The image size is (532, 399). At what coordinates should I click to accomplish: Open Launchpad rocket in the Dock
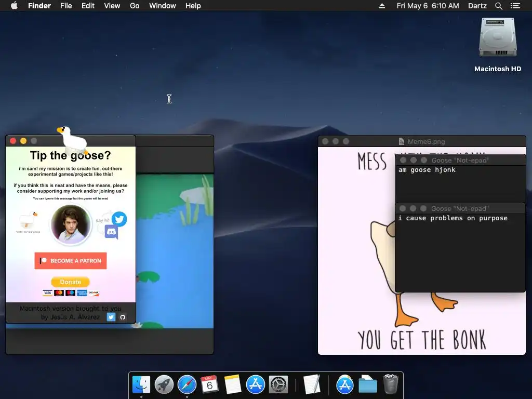tap(164, 385)
